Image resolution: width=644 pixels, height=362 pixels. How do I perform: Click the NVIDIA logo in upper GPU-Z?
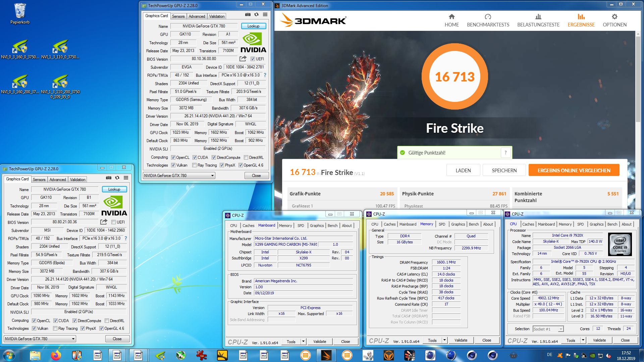(x=253, y=43)
